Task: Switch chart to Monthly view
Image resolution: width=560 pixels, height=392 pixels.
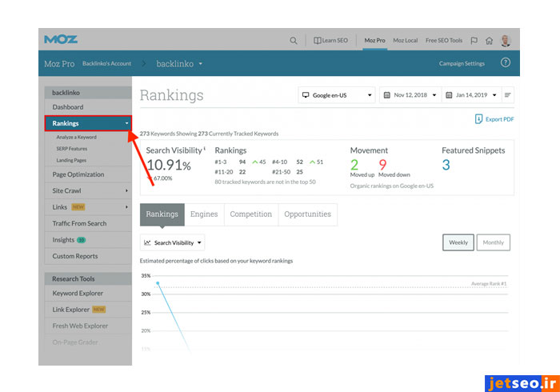Action: pyautogui.click(x=494, y=242)
